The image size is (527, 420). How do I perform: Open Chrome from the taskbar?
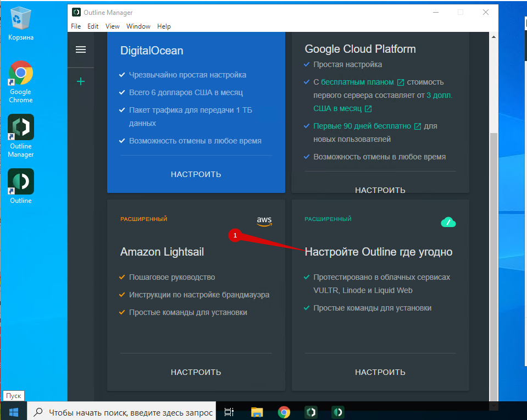click(284, 412)
